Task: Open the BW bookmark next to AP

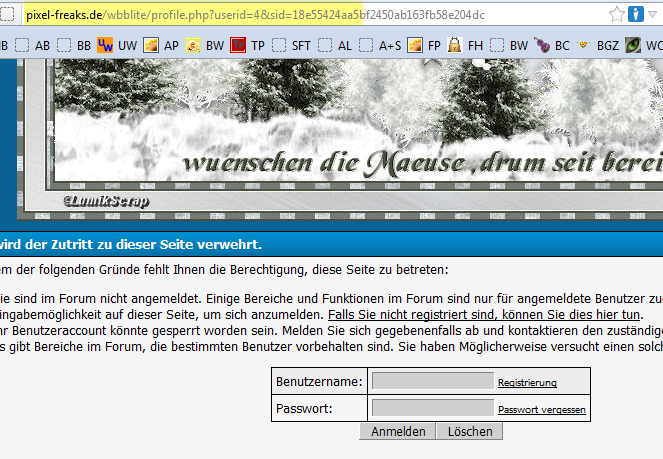Action: click(x=205, y=45)
